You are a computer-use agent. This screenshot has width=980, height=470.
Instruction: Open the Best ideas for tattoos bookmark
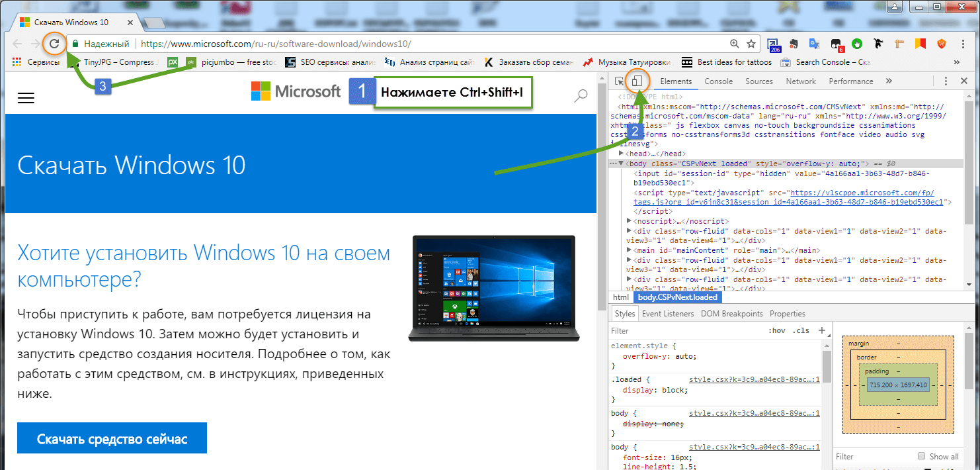pos(726,62)
